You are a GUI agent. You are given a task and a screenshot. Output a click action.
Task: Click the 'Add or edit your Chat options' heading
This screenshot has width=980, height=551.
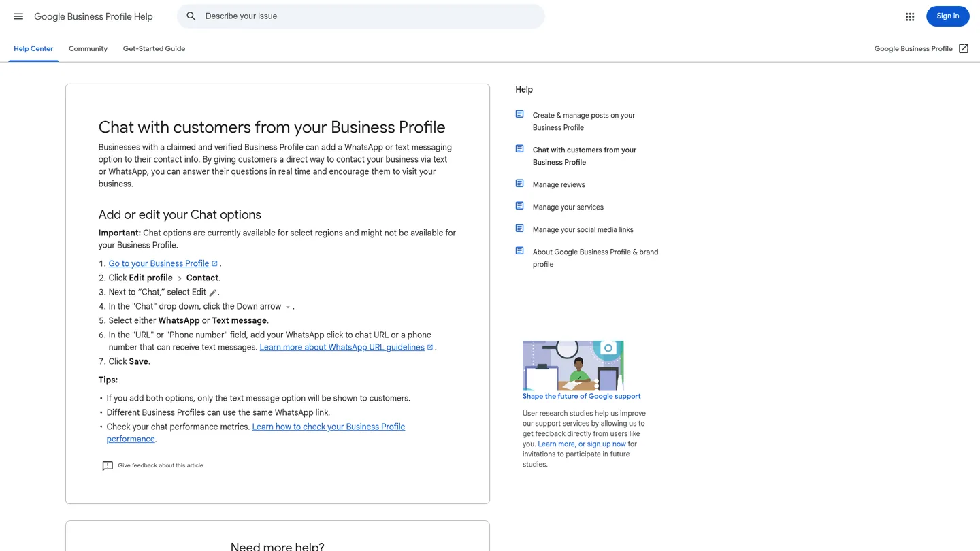pyautogui.click(x=180, y=214)
